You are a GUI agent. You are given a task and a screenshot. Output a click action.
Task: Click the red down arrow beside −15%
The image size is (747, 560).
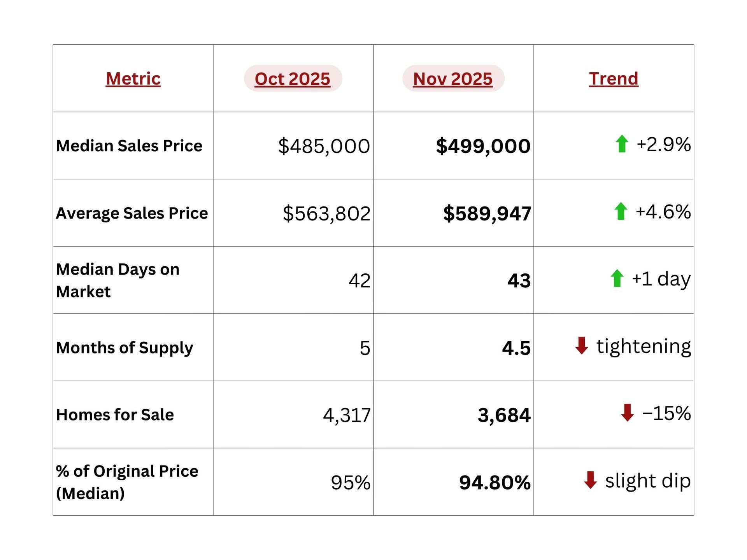[628, 413]
